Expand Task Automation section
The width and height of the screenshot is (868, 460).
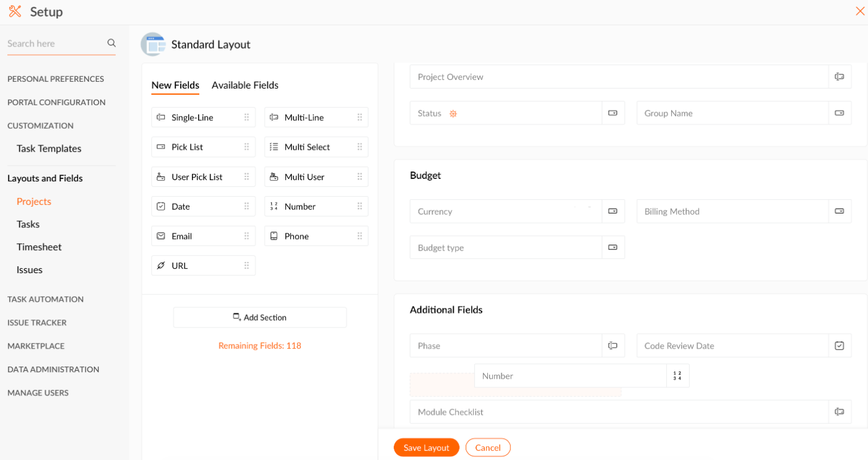click(x=45, y=299)
